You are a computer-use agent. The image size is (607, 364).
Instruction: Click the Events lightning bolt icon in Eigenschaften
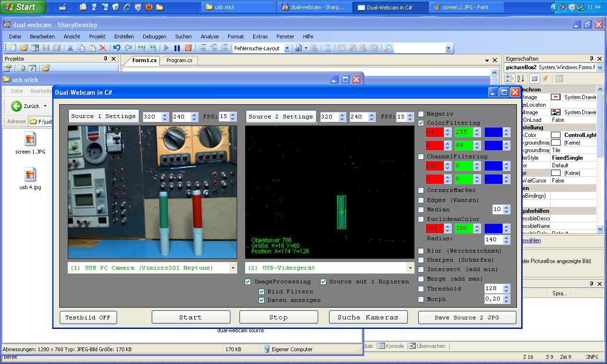(545, 79)
